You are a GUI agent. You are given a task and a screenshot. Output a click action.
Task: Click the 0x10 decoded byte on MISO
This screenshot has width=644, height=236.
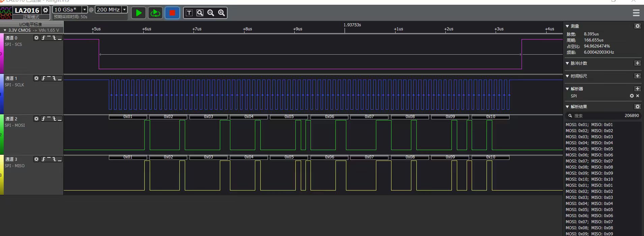[x=491, y=157]
